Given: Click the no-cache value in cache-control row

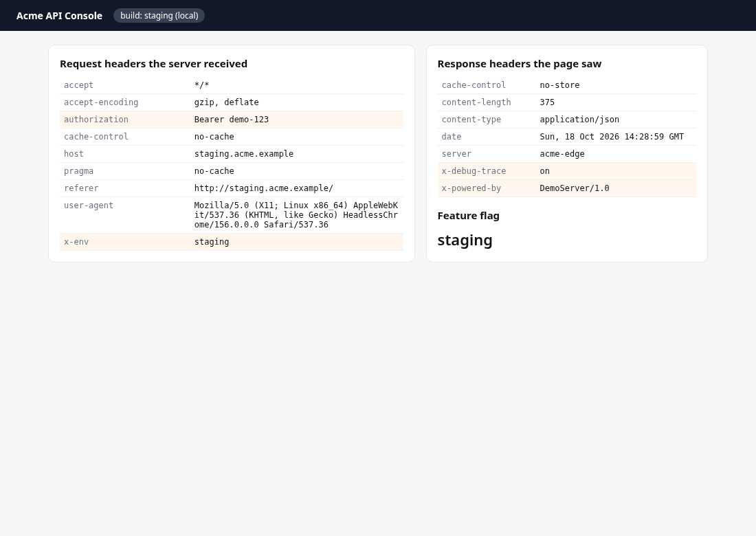Looking at the screenshot, I should [214, 137].
